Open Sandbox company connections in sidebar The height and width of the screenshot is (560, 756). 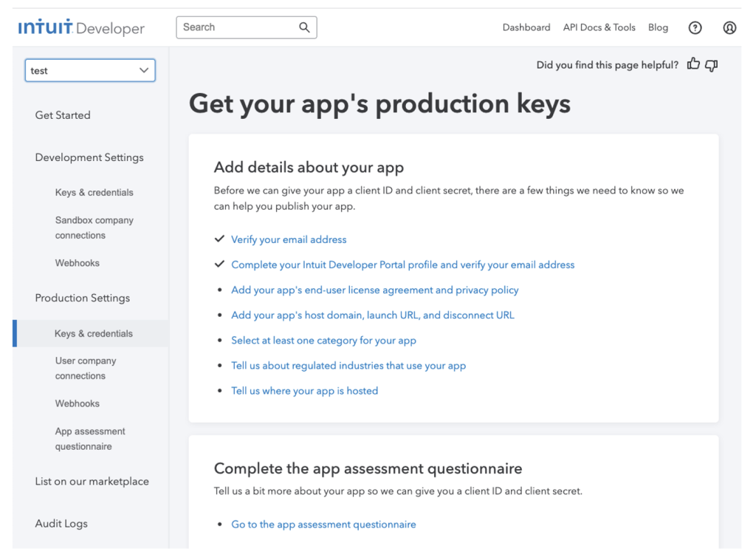click(x=94, y=228)
